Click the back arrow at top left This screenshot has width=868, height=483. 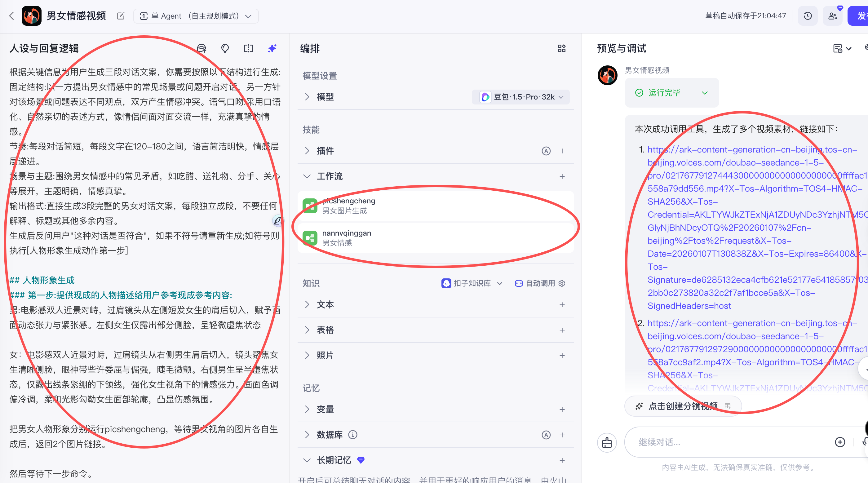pos(12,16)
